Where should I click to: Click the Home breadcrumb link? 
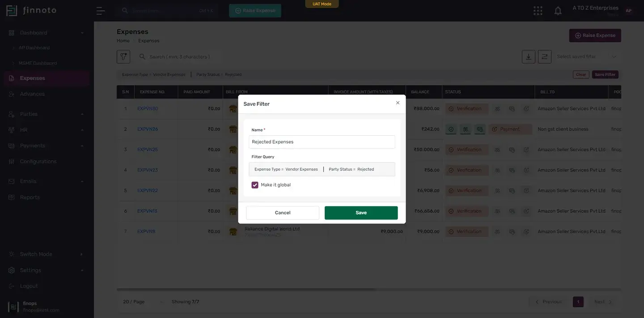[x=123, y=41]
